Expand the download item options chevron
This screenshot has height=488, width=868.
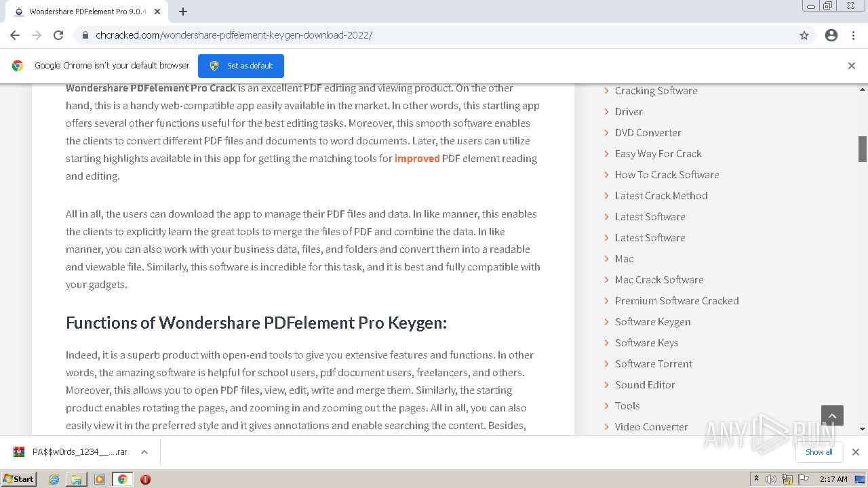(144, 452)
